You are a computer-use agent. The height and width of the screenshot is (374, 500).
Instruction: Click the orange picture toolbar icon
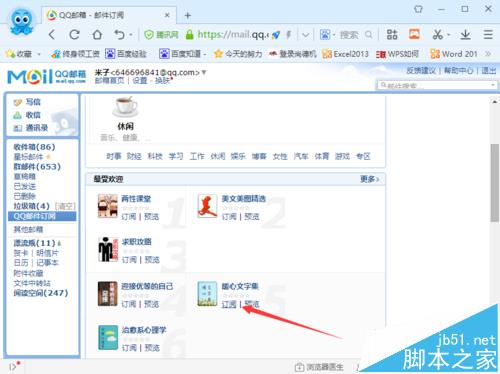(414, 34)
